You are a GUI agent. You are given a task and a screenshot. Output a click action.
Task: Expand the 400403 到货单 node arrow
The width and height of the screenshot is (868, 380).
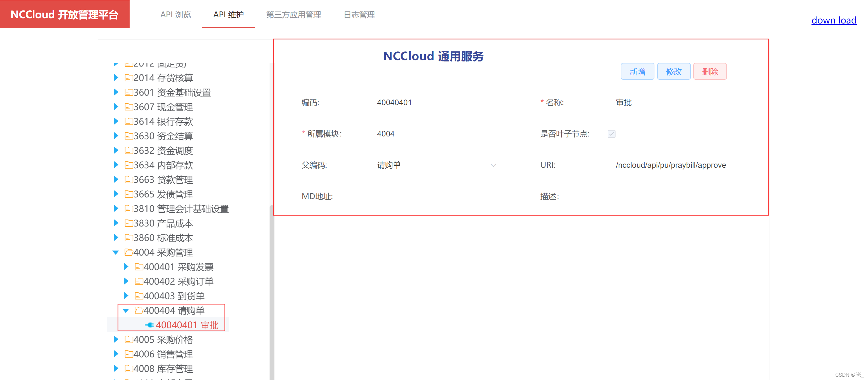tap(126, 296)
